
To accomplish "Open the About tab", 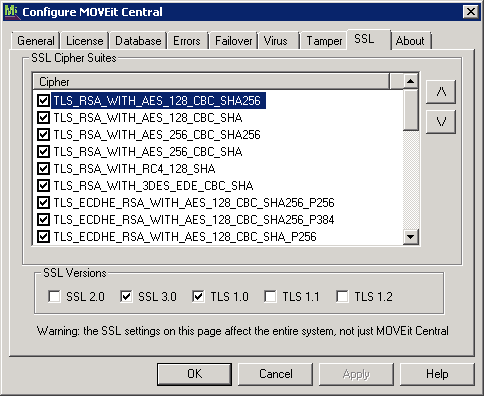I will pyautogui.click(x=410, y=41).
